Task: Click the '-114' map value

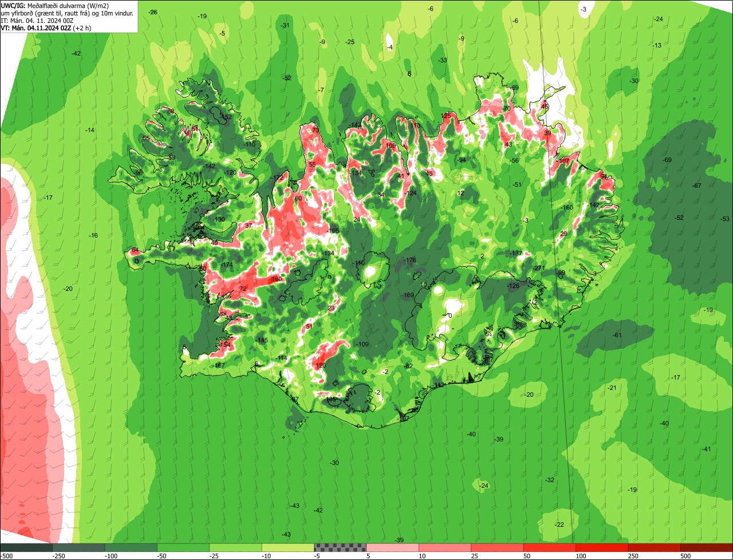Action: 281,358
